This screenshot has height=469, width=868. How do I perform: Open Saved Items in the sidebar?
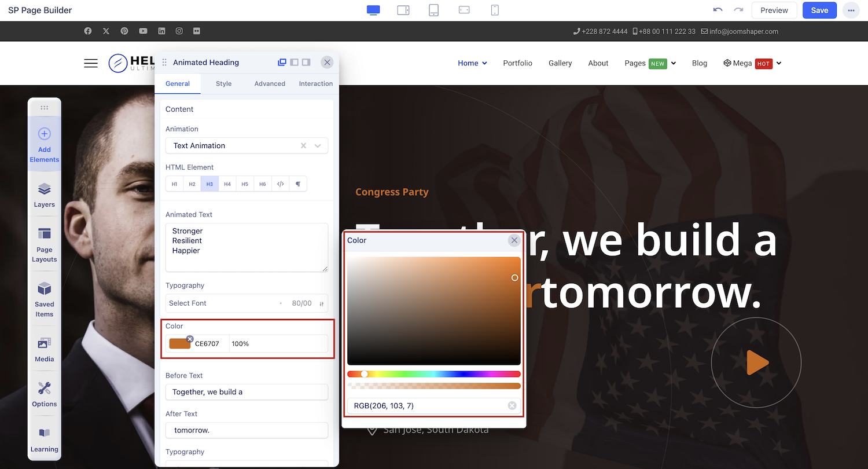[45, 300]
